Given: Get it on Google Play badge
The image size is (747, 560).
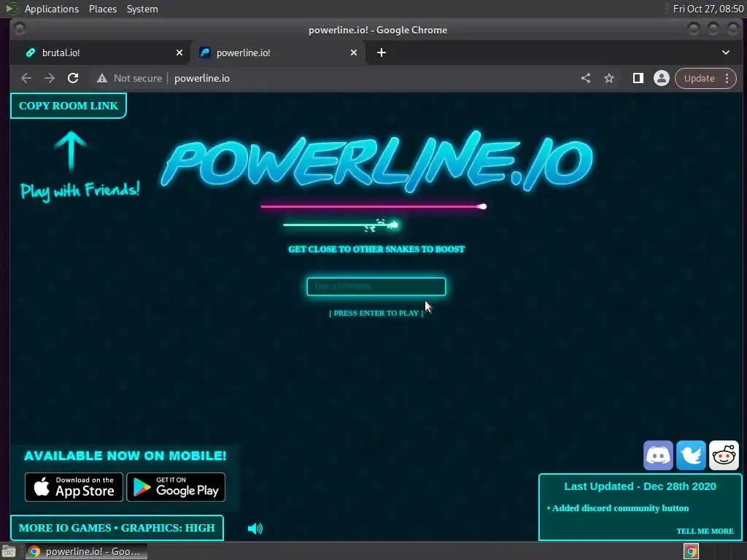Looking at the screenshot, I should click(x=176, y=486).
